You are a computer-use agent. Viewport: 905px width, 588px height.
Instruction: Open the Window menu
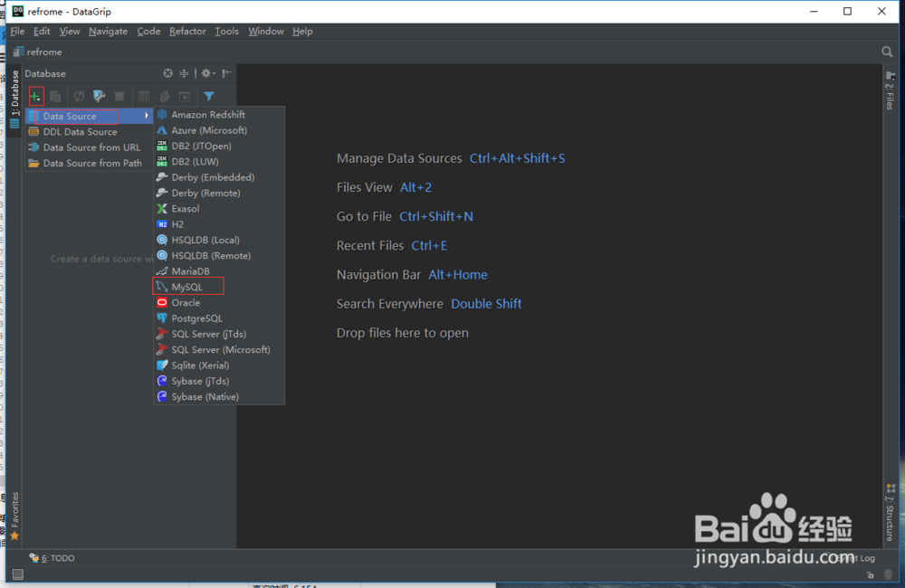coord(265,31)
